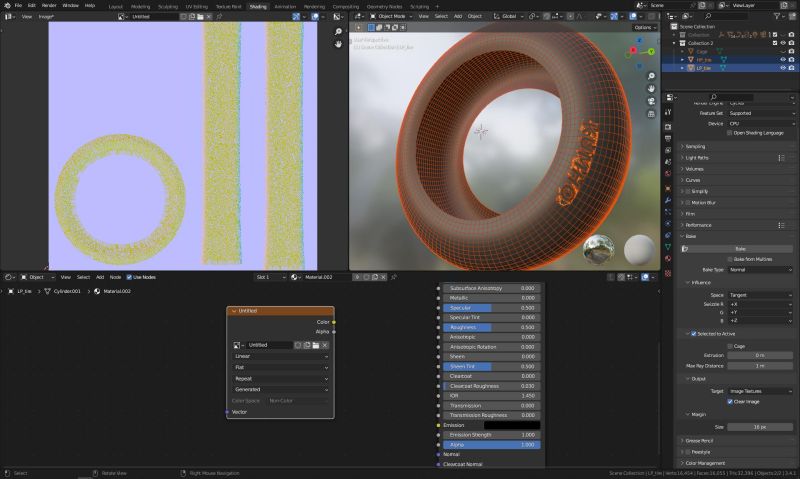Click the bake Margin Size field
Screen dimensions: 800x479
tap(761, 427)
